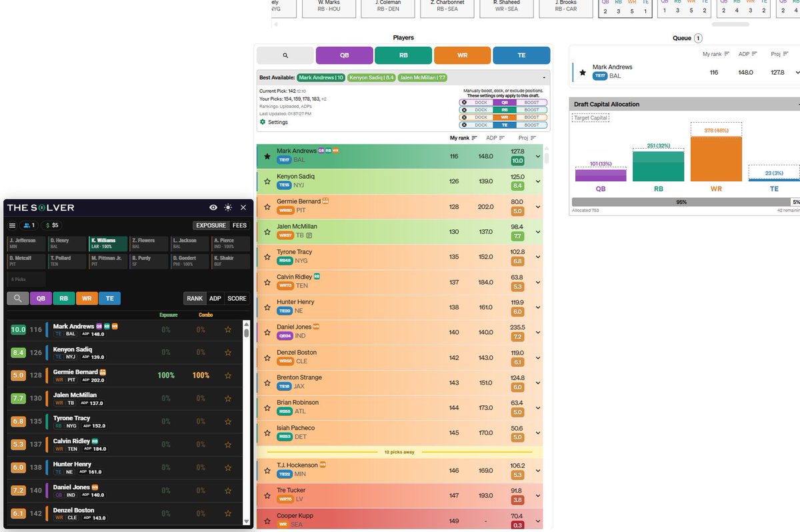The width and height of the screenshot is (800, 532).
Task: Filter The Solver list by QB
Action: 41,299
